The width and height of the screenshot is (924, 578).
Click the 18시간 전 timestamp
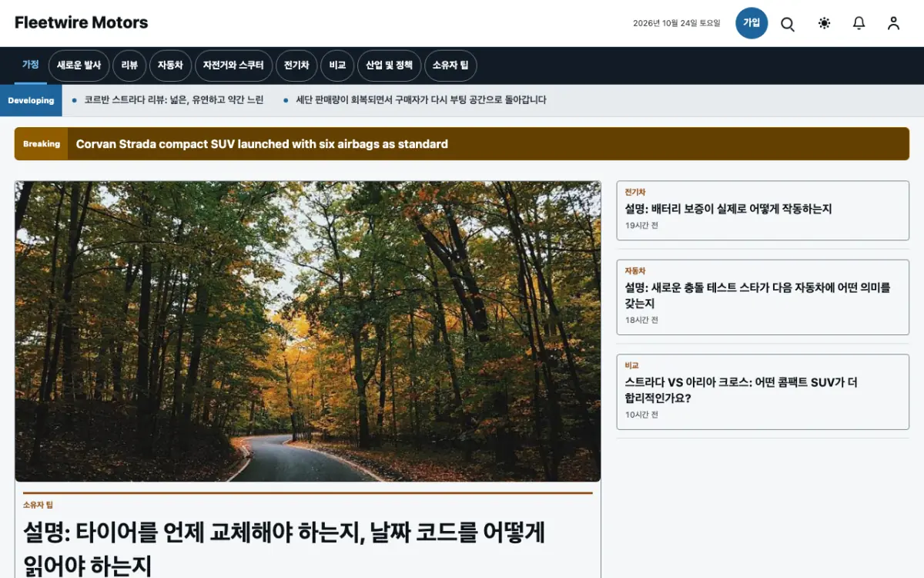(641, 320)
